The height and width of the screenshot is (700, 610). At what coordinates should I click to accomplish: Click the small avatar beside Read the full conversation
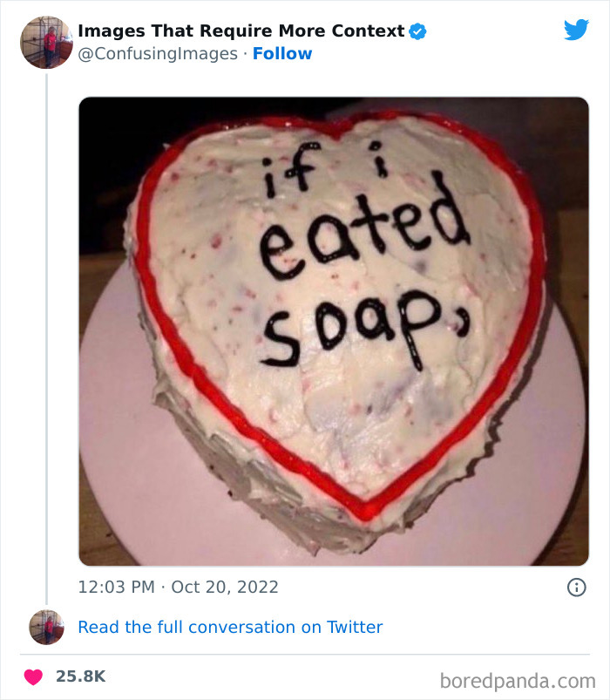46,627
